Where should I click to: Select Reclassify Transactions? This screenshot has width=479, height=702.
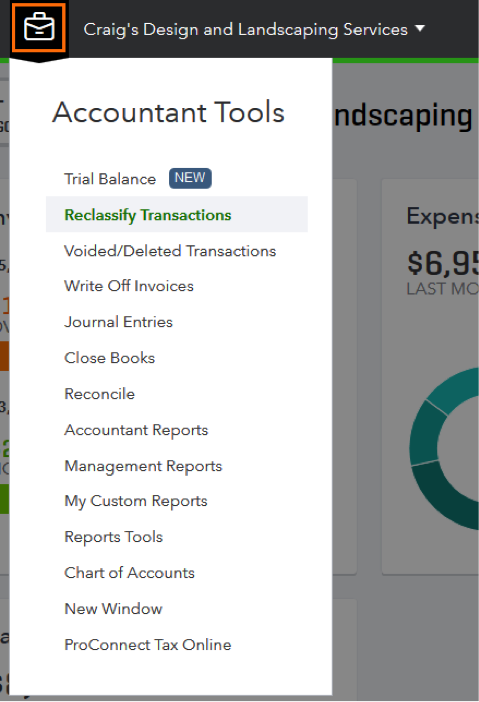(177, 214)
